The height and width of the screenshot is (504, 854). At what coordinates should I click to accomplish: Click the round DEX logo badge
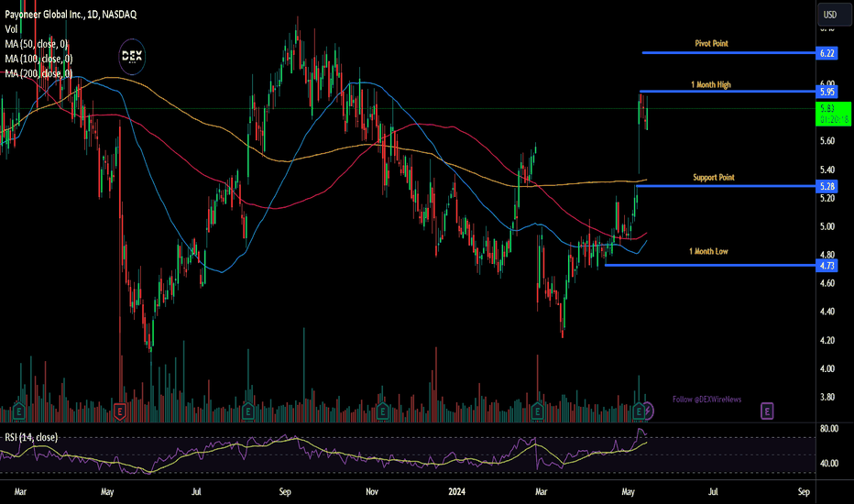click(132, 57)
